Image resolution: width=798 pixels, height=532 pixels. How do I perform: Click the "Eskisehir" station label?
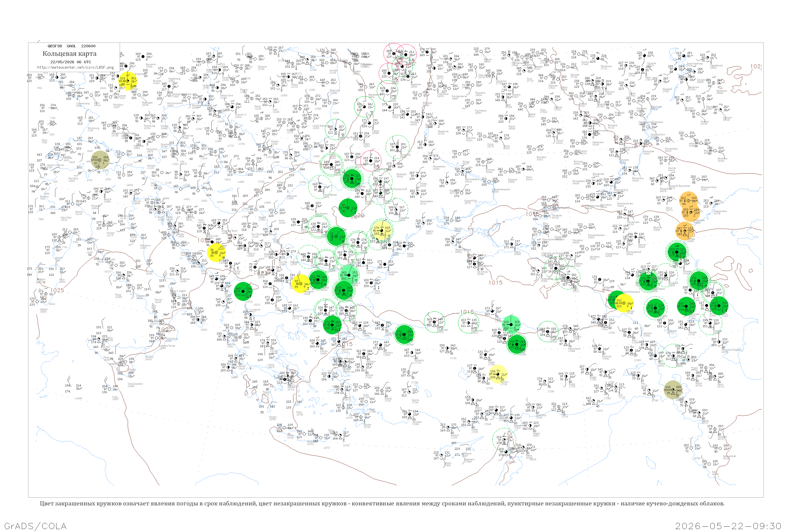tap(419, 361)
